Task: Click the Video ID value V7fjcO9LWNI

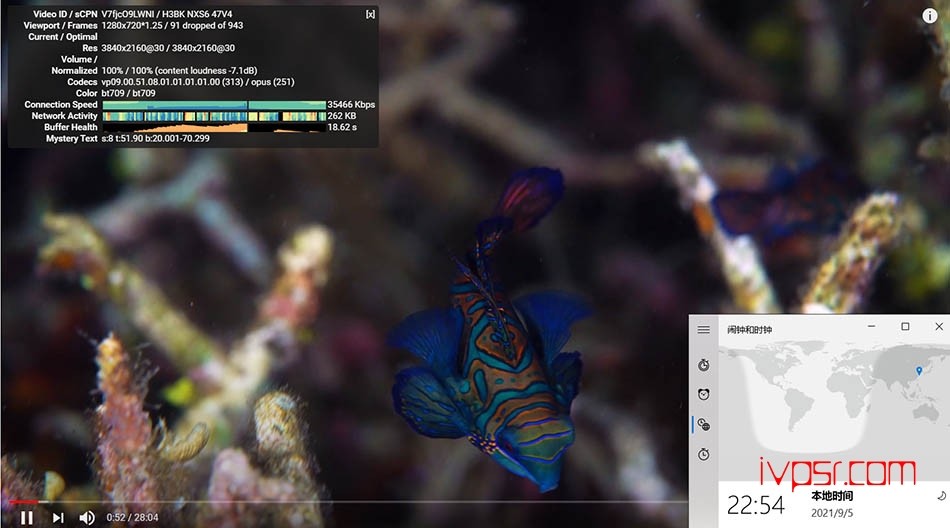Action: click(x=127, y=14)
